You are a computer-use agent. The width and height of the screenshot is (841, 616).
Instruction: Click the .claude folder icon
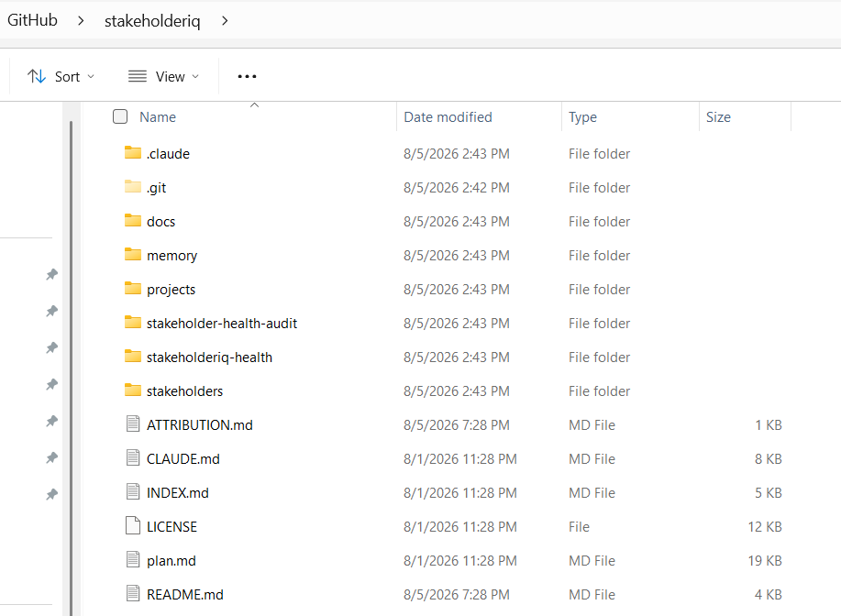click(132, 153)
